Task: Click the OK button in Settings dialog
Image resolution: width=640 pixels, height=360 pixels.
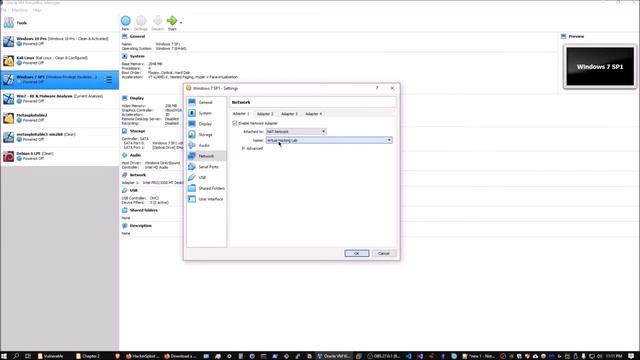Action: 357,253
